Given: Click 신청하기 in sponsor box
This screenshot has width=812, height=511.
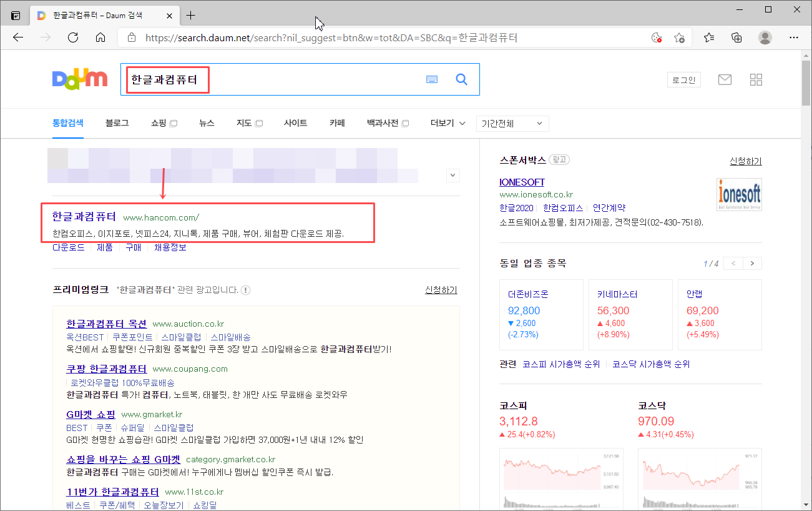Looking at the screenshot, I should tap(746, 161).
